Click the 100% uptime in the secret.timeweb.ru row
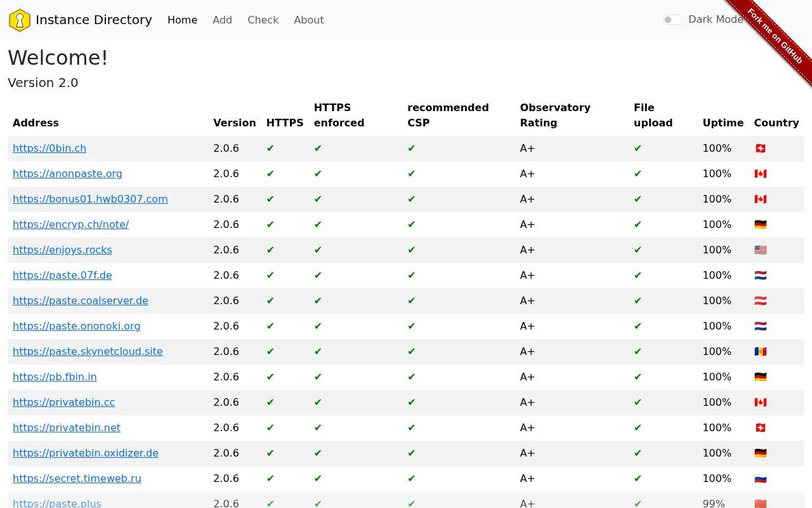 click(x=717, y=478)
